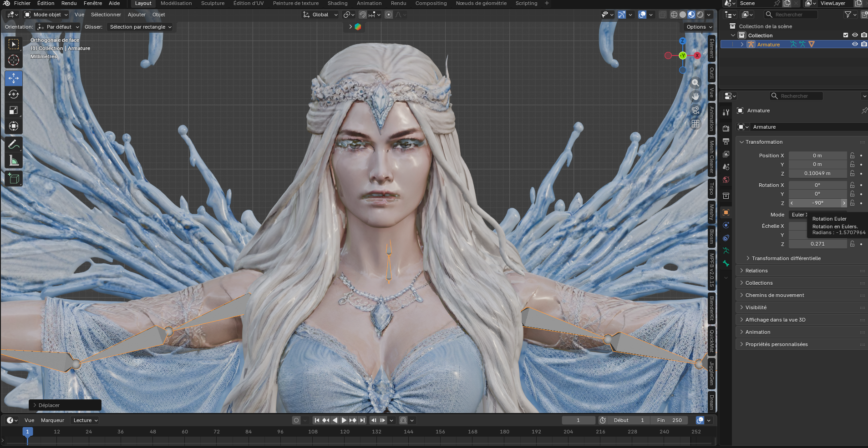Toggle snapping with the magnet icon
The image size is (868, 448).
pyautogui.click(x=363, y=15)
